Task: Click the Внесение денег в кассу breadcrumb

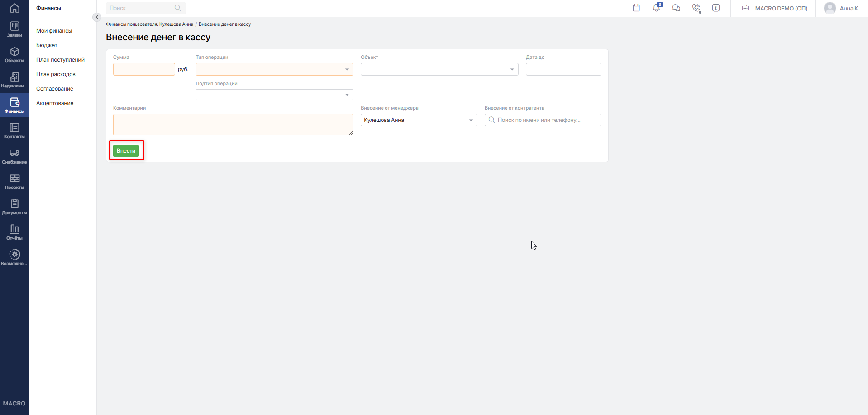Action: click(x=224, y=24)
